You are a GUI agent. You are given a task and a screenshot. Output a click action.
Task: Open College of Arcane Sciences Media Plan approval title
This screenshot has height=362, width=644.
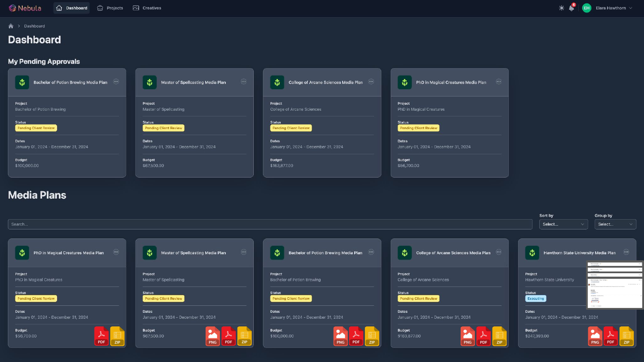[325, 82]
